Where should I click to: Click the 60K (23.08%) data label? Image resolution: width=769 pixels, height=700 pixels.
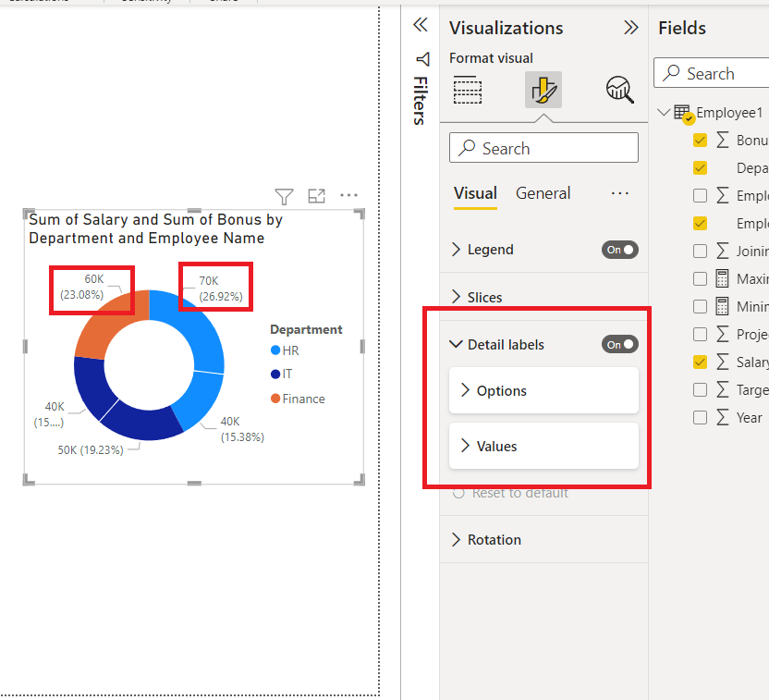83,287
